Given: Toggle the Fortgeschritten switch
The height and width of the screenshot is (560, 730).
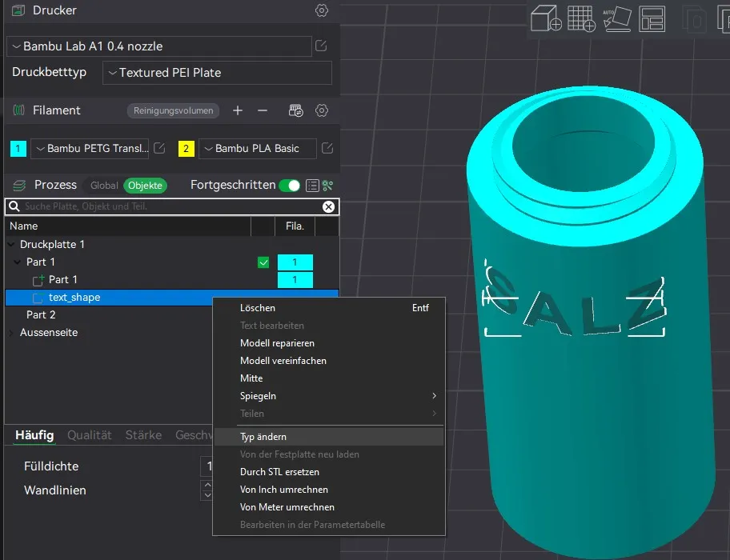Looking at the screenshot, I should 289,186.
